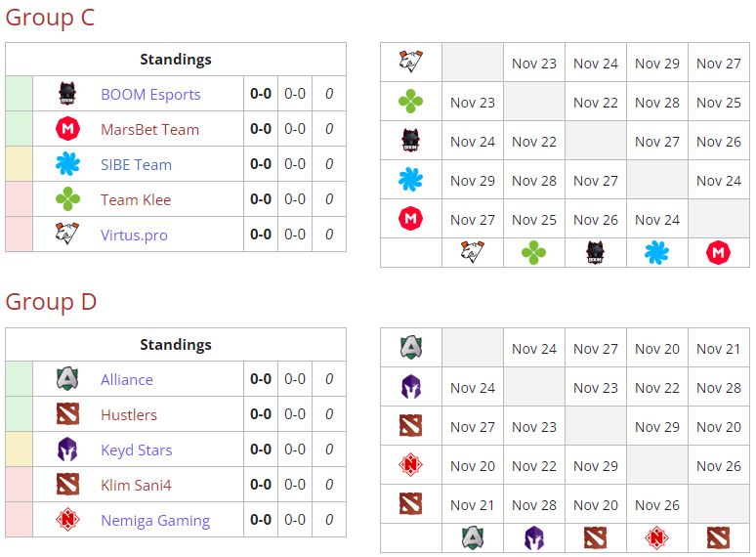Click the BOOM Esports logo in standings
This screenshot has height=557, width=756.
67,94
